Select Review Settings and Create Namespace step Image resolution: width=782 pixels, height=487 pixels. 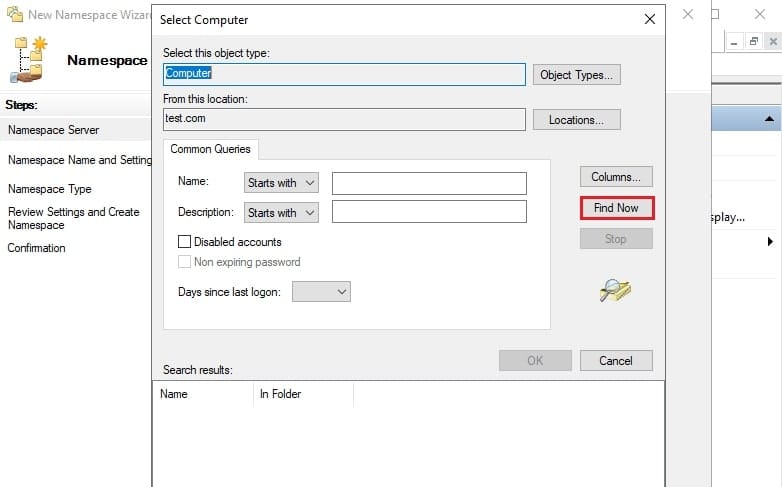tap(73, 219)
